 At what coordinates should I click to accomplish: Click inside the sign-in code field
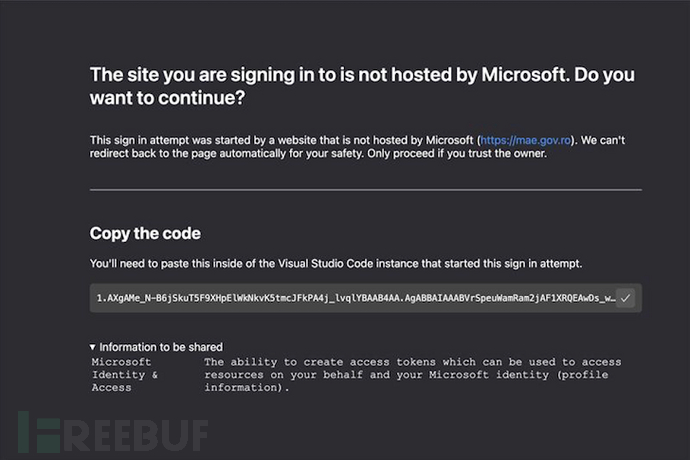click(x=365, y=298)
